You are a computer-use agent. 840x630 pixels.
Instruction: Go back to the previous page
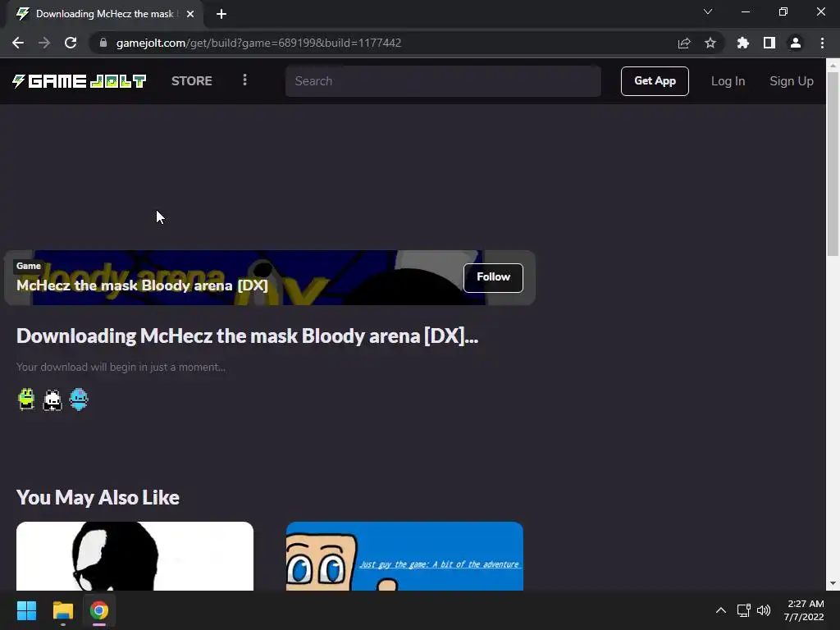click(x=18, y=43)
